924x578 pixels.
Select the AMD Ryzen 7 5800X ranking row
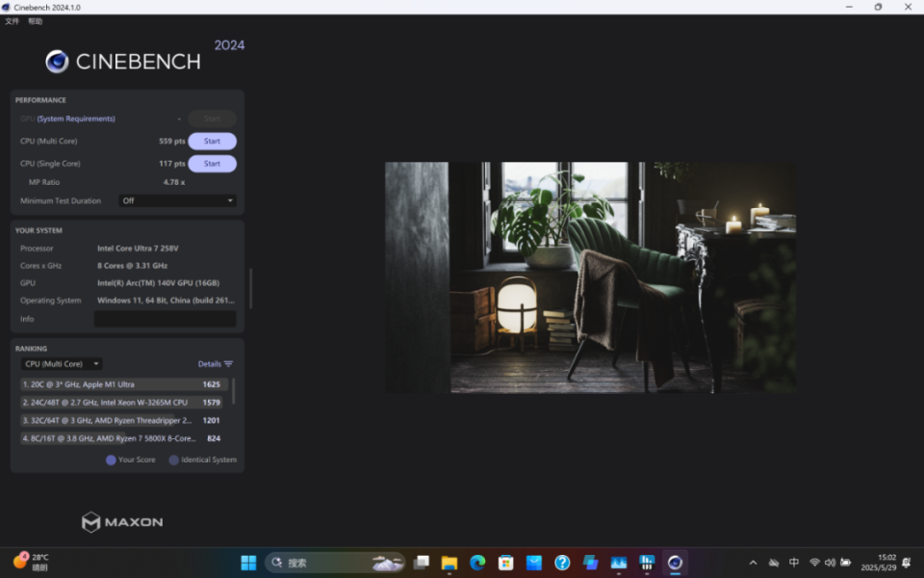click(121, 438)
